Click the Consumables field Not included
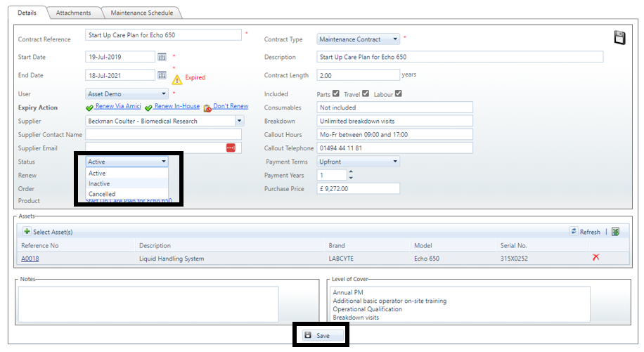Screen dimensions: 644x352 tap(394, 107)
